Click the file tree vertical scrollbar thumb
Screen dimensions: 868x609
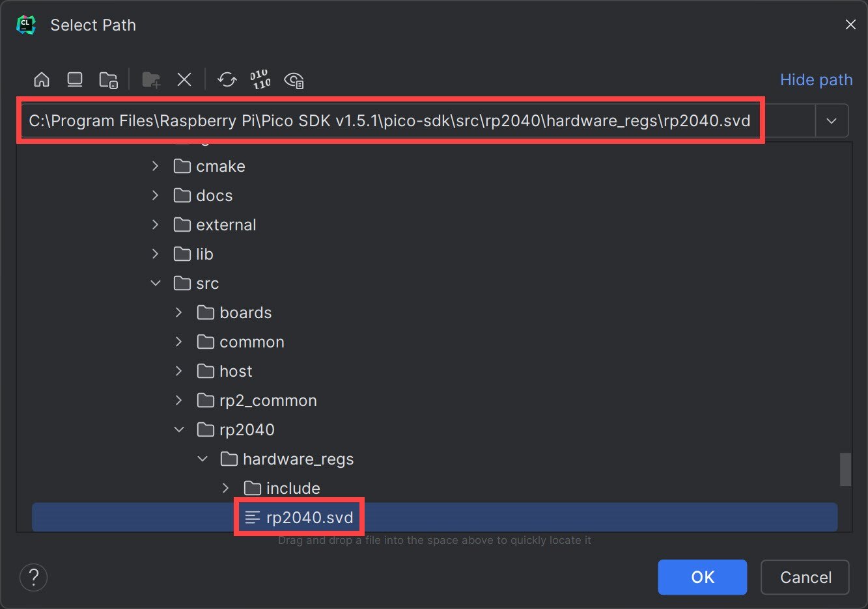point(845,469)
